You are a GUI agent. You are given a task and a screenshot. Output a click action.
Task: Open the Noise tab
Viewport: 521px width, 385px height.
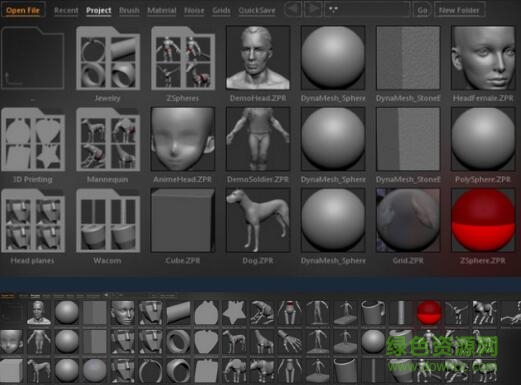pos(194,11)
